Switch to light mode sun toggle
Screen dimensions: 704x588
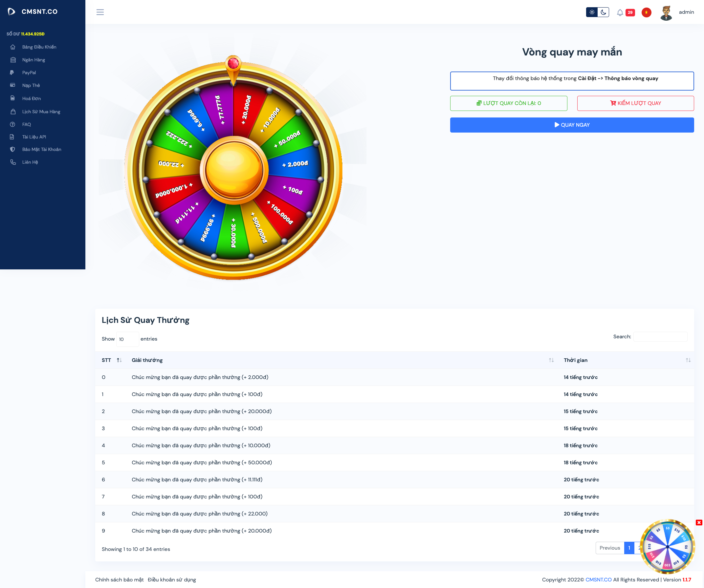pyautogui.click(x=592, y=12)
